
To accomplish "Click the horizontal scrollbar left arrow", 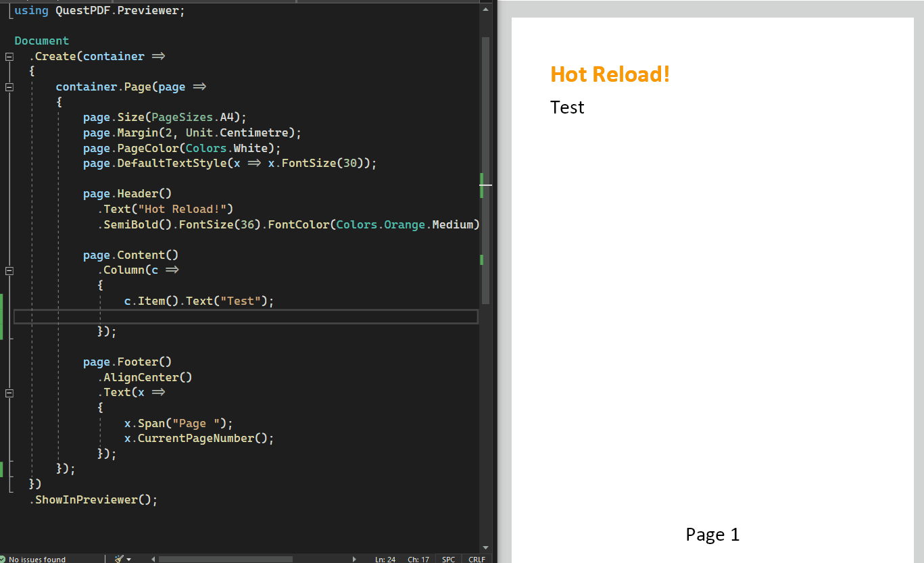I will (x=152, y=559).
